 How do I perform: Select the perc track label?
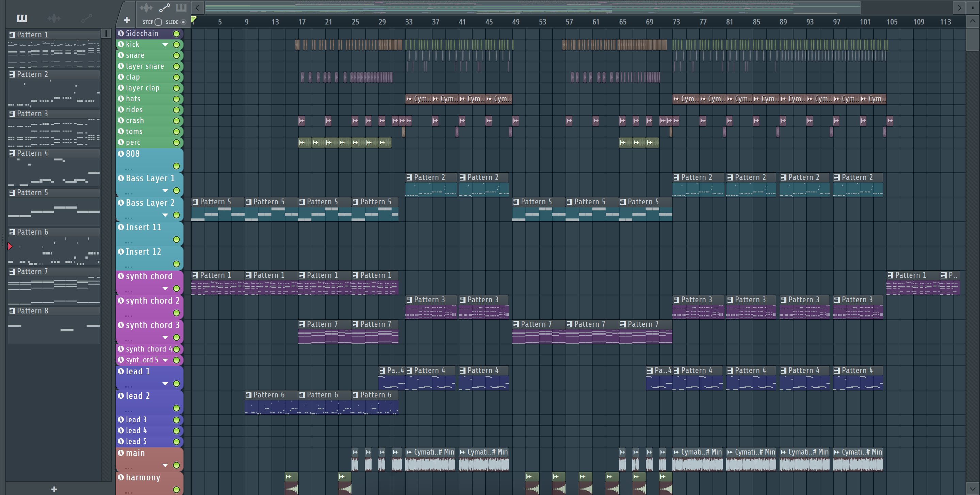click(133, 142)
